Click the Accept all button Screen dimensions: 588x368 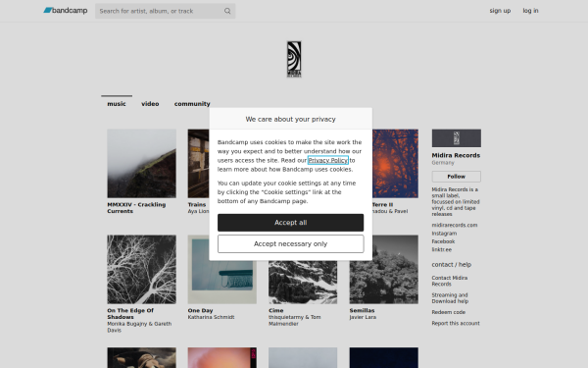pos(291,223)
